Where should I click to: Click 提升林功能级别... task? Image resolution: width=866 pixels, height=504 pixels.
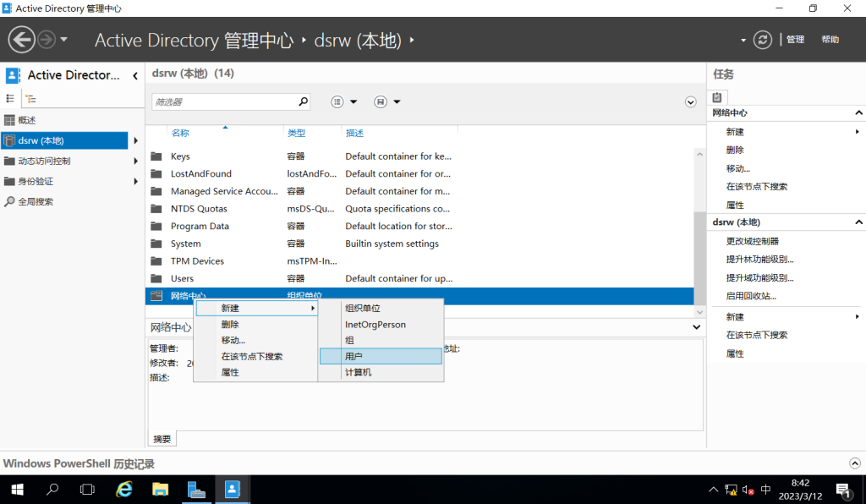click(759, 260)
